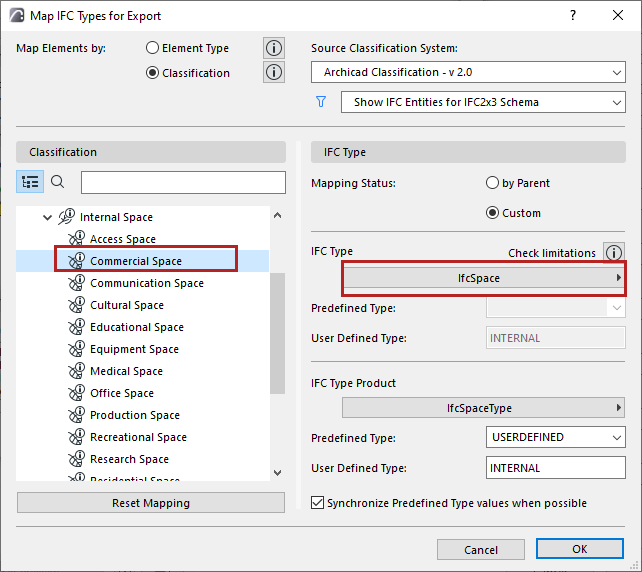Select the Element Type radio button
The width and height of the screenshot is (642, 572).
(153, 48)
